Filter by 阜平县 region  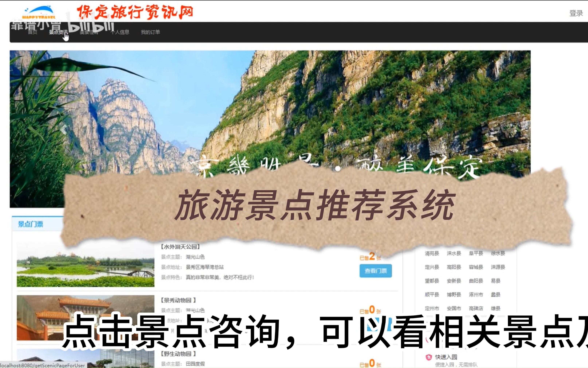point(476,253)
